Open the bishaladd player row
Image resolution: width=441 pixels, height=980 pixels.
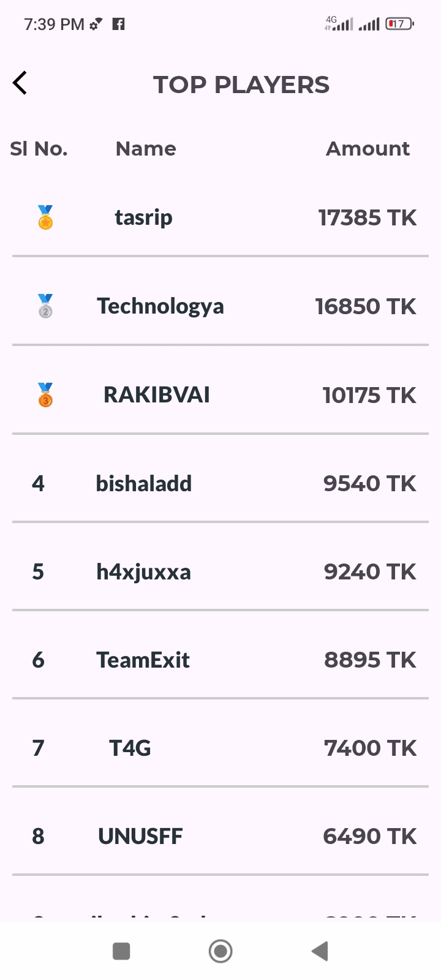point(144,484)
